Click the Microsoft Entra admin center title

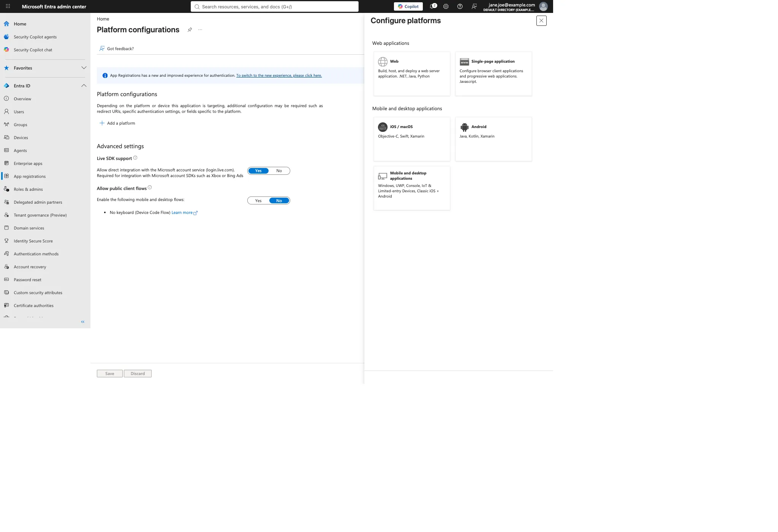[x=54, y=6]
